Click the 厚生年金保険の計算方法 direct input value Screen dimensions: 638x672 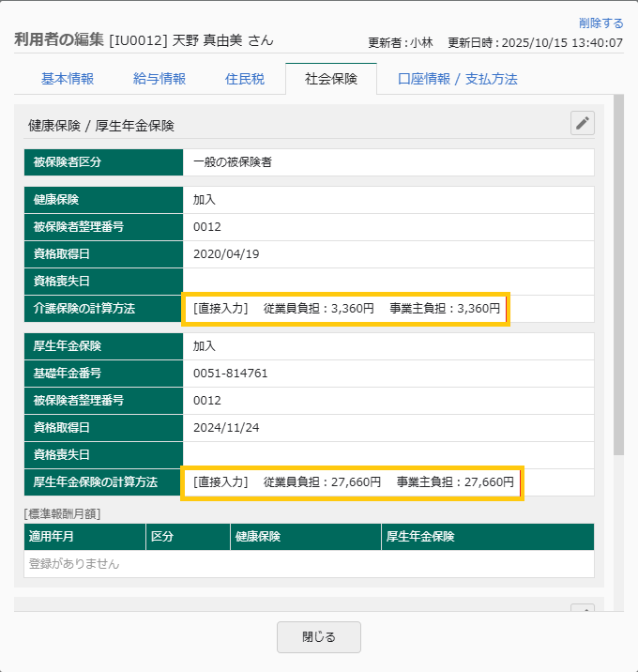353,482
